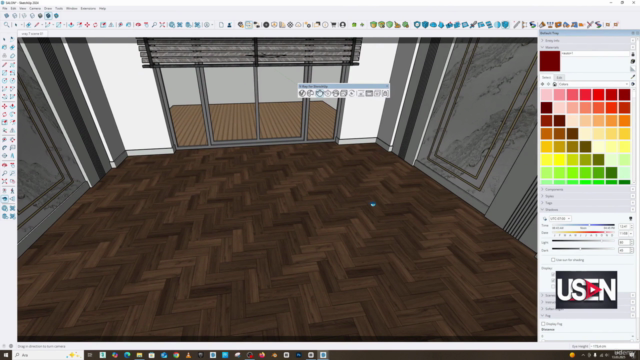Start V-Ray interactive render icon
This screenshot has height=360, width=640.
[328, 93]
